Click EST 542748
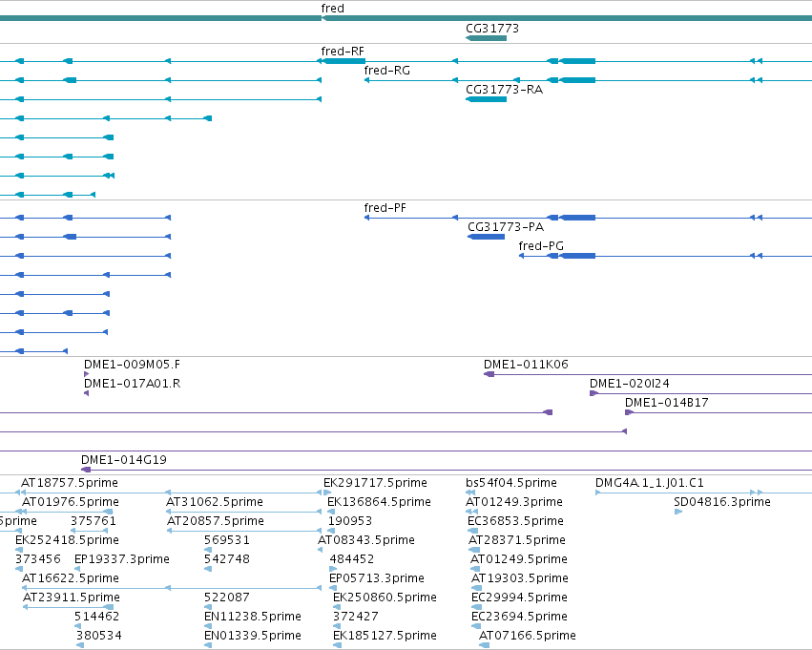Image resolution: width=812 pixels, height=650 pixels. (x=227, y=559)
